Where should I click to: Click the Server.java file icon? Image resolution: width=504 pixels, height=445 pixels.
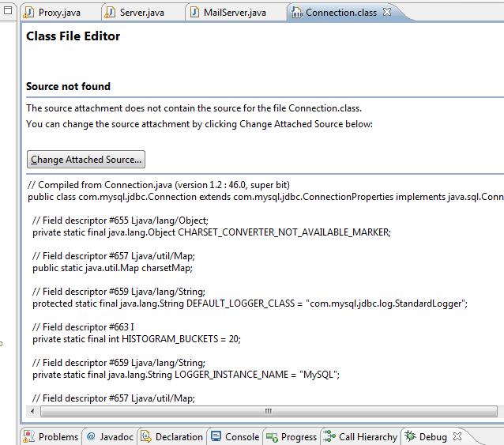coord(110,13)
